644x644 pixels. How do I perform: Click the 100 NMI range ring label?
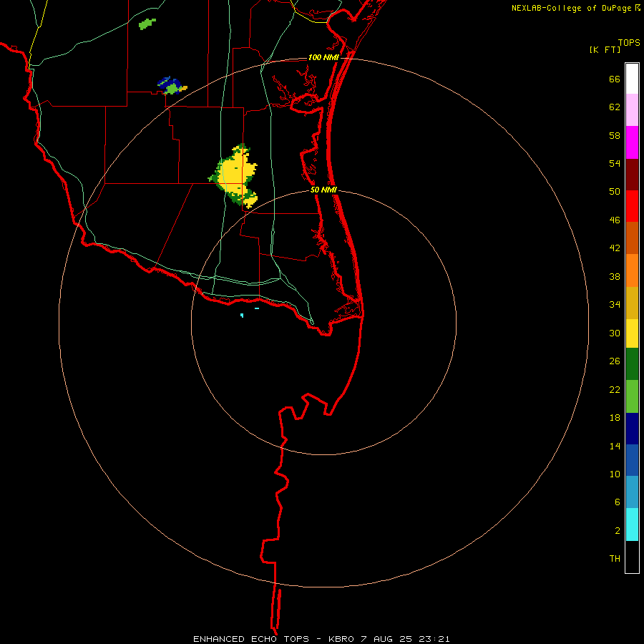point(323,57)
